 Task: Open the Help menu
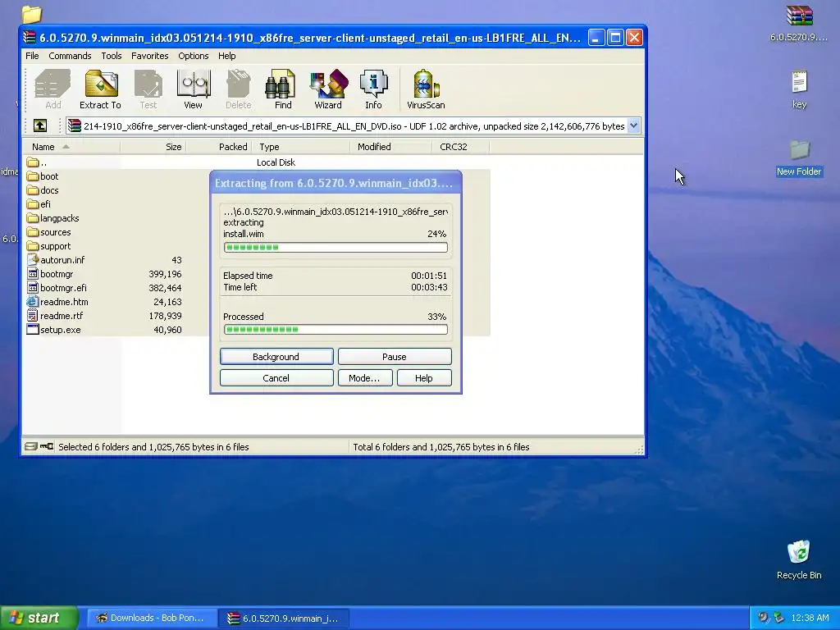[x=226, y=56]
